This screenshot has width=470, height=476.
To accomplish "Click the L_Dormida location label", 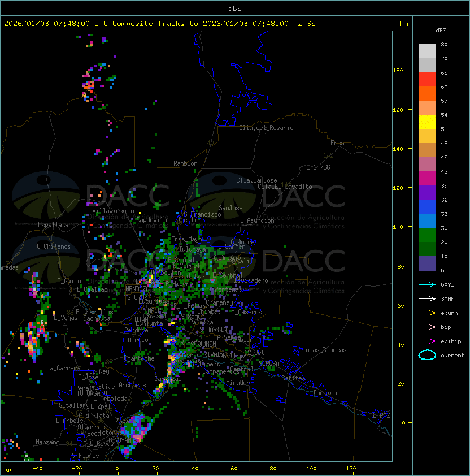I will pyautogui.click(x=321, y=393).
